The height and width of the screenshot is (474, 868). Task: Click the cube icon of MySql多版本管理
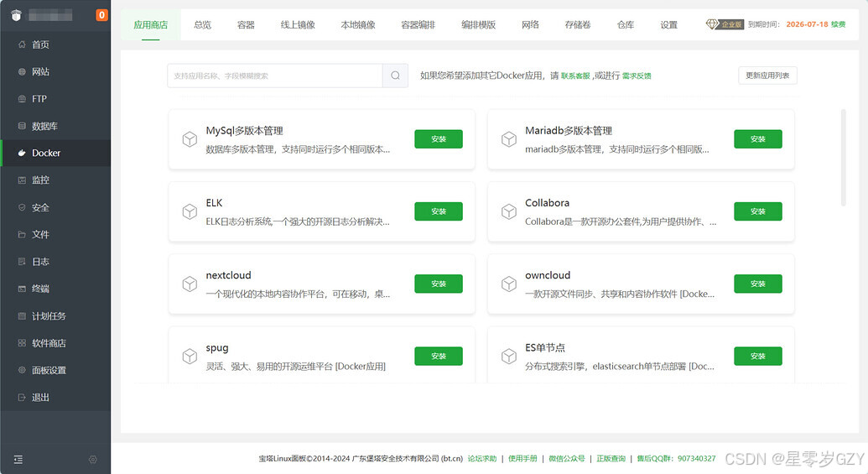coord(190,139)
